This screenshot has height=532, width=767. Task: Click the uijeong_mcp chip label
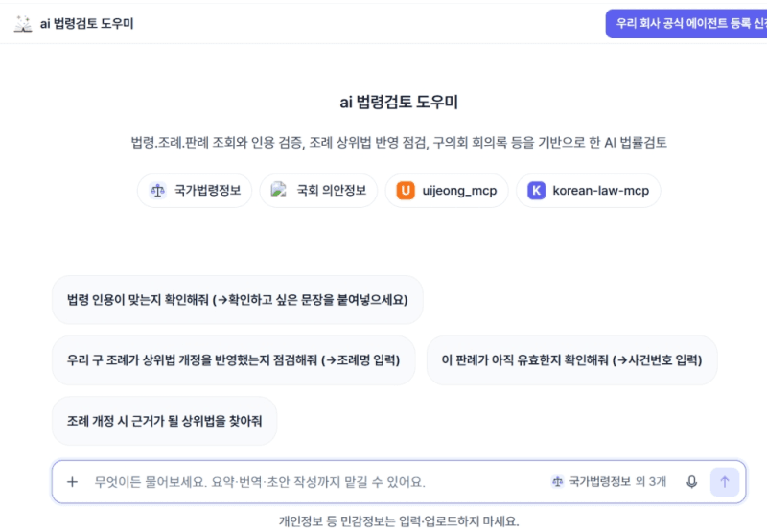tap(459, 191)
